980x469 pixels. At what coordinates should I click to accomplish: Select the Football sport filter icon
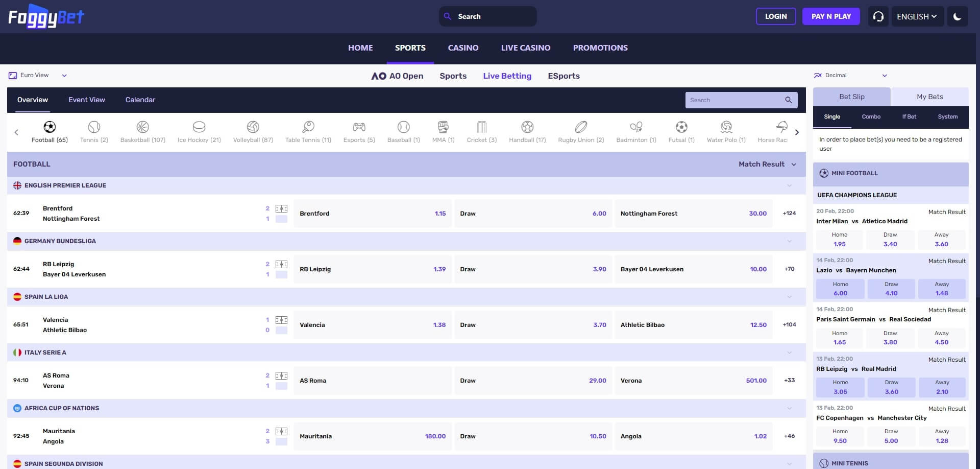coord(50,127)
